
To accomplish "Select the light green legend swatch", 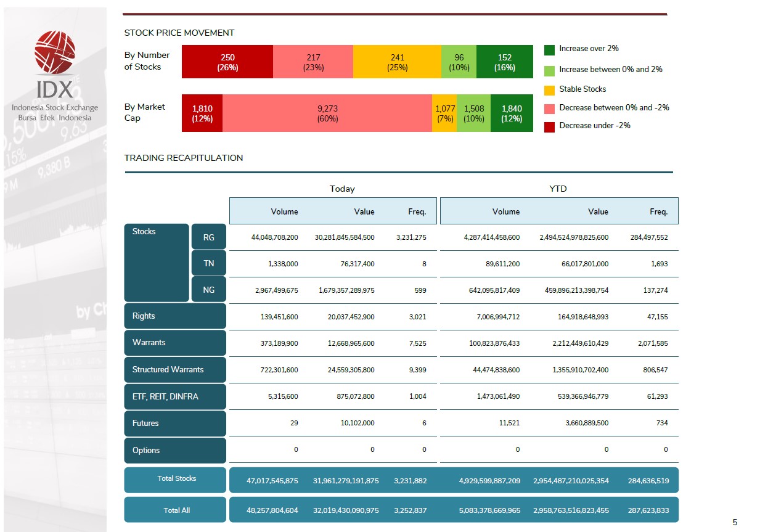I will [550, 70].
